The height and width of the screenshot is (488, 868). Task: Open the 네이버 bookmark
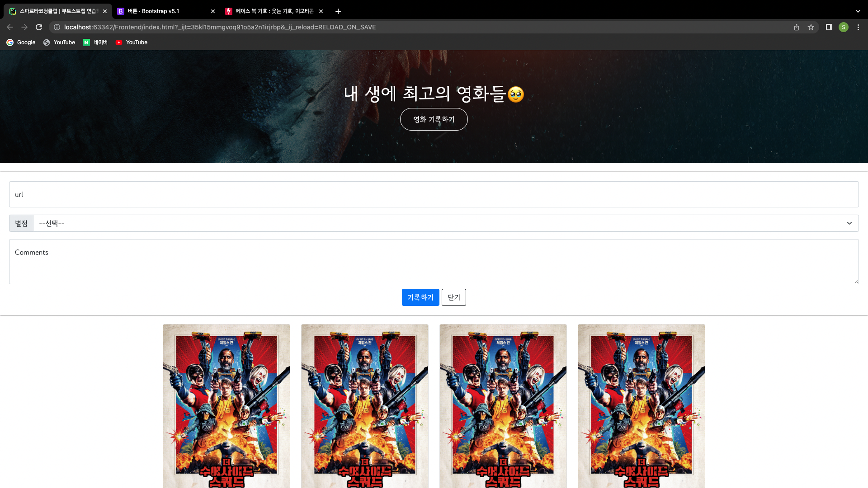(95, 42)
